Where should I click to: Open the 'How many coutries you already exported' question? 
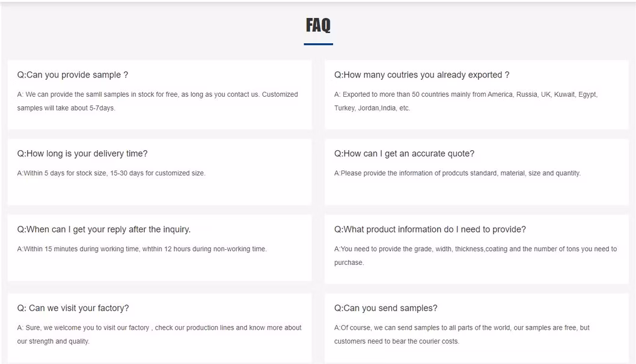click(x=422, y=75)
